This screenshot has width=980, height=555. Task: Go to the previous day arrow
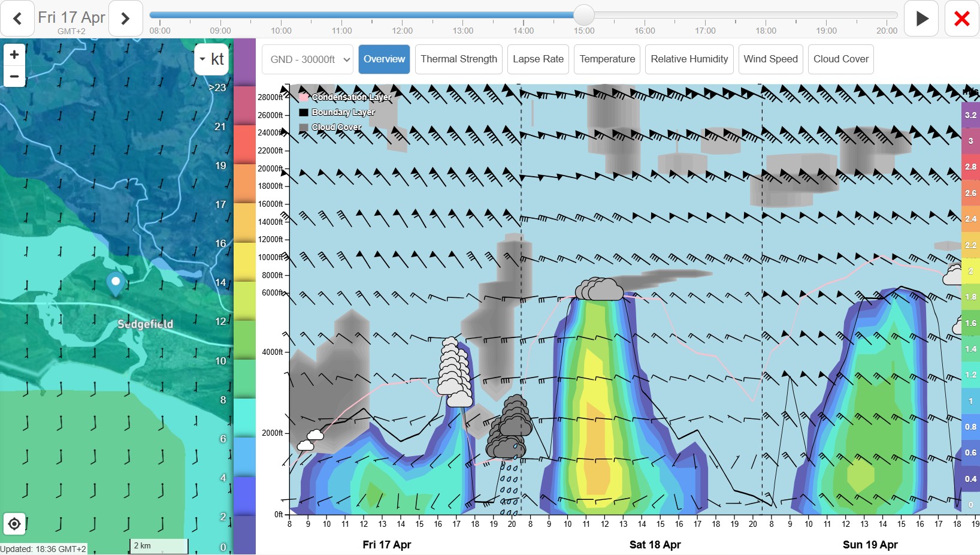18,19
